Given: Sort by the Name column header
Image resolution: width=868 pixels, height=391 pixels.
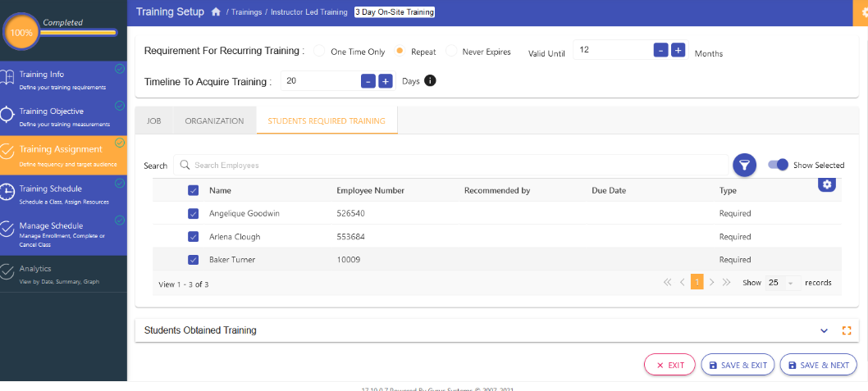Looking at the screenshot, I should pos(220,190).
